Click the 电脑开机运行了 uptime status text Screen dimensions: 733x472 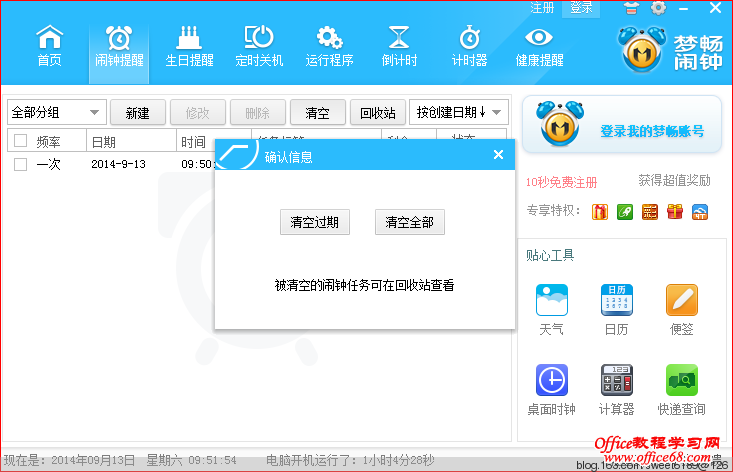pos(350,460)
